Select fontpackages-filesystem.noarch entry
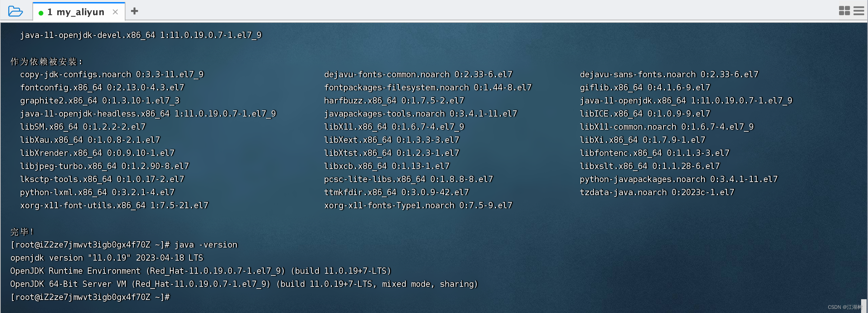 coord(428,88)
